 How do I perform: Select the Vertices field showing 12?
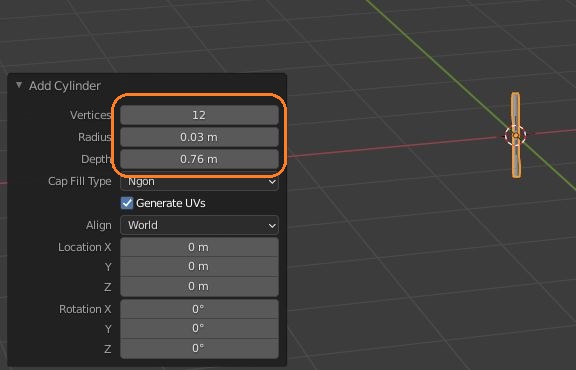(199, 115)
